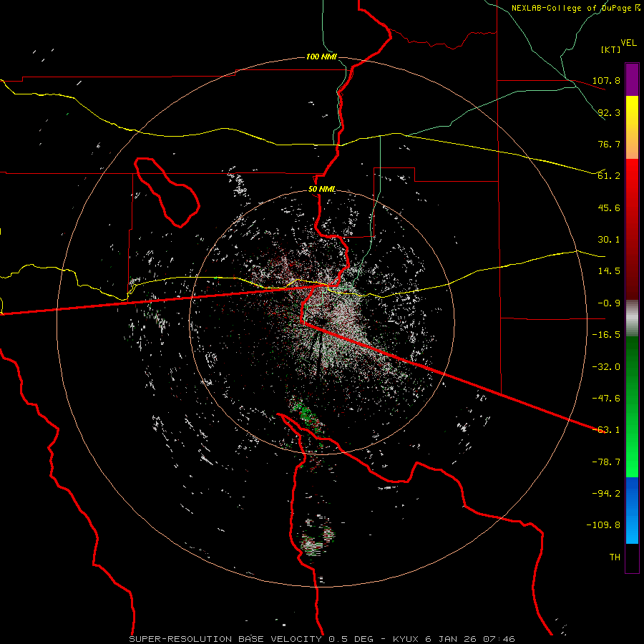Click the VEL legend title
The image size is (644, 644).
(628, 43)
